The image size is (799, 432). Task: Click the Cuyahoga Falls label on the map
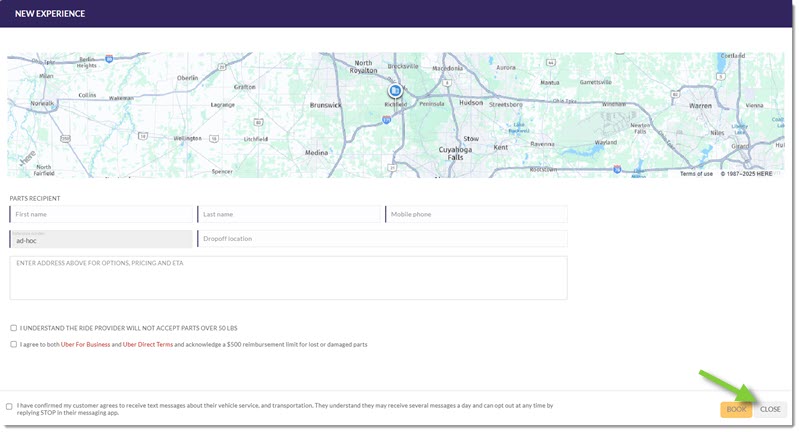(x=455, y=153)
